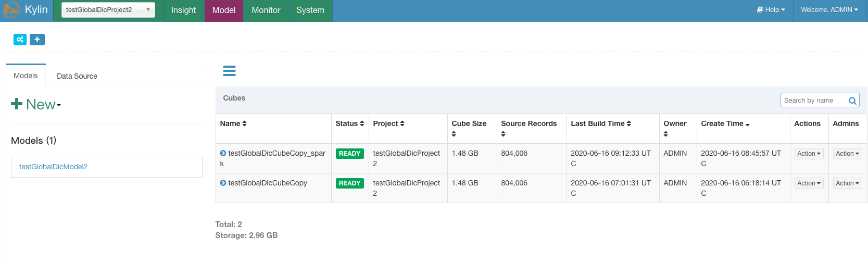Click the 2020-06-16 07:01:31 UTC build time
Viewport: 868px width, 263px height.
point(611,188)
